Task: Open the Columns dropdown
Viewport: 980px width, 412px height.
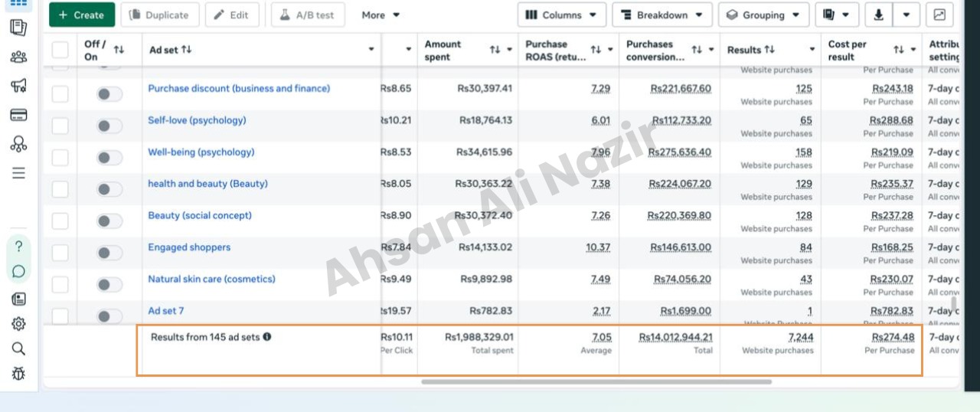Action: (x=562, y=15)
